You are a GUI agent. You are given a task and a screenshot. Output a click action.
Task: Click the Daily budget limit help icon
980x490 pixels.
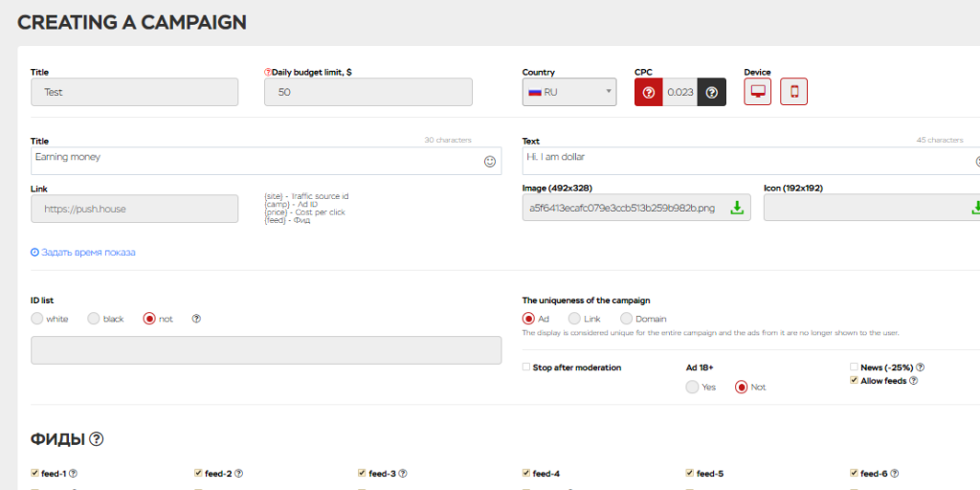(x=268, y=73)
